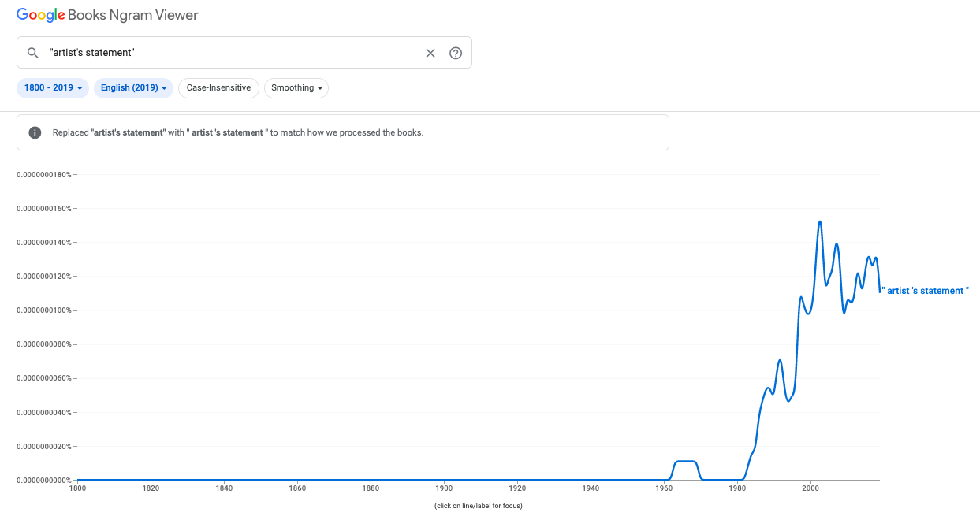Open the 1800 - 2019 year range dropdown
This screenshot has width=980, height=520.
(x=53, y=87)
